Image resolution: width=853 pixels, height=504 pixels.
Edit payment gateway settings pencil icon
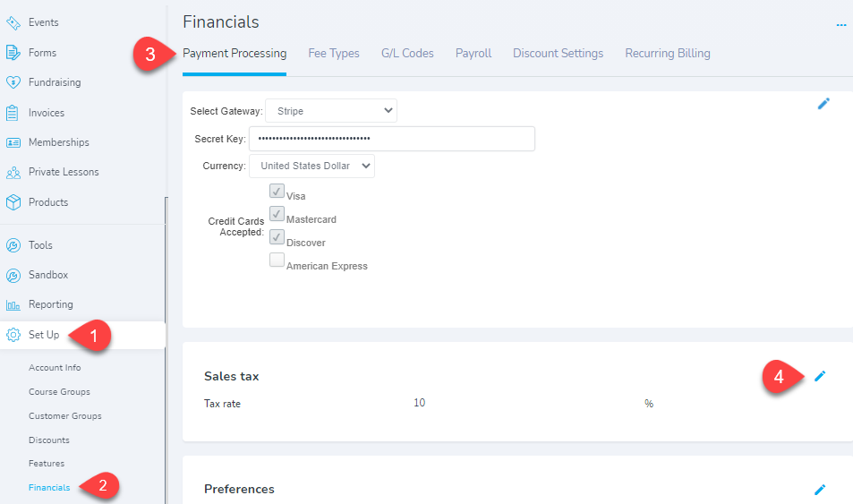pyautogui.click(x=823, y=104)
